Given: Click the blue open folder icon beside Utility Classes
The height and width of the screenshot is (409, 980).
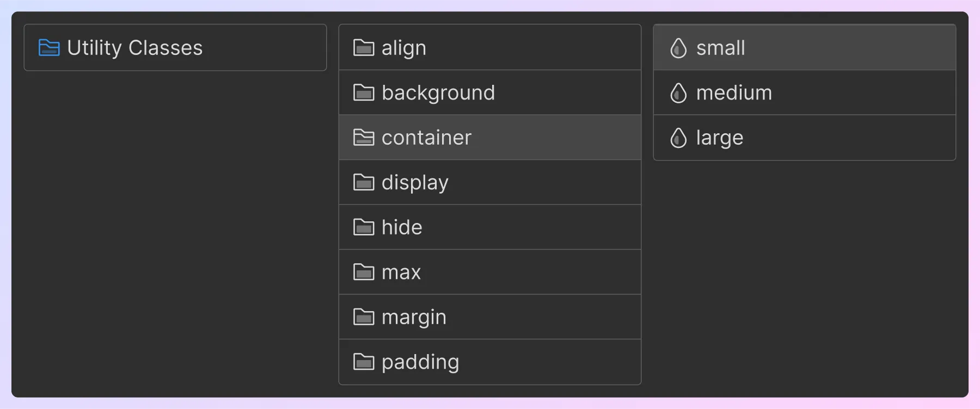Looking at the screenshot, I should [x=49, y=48].
